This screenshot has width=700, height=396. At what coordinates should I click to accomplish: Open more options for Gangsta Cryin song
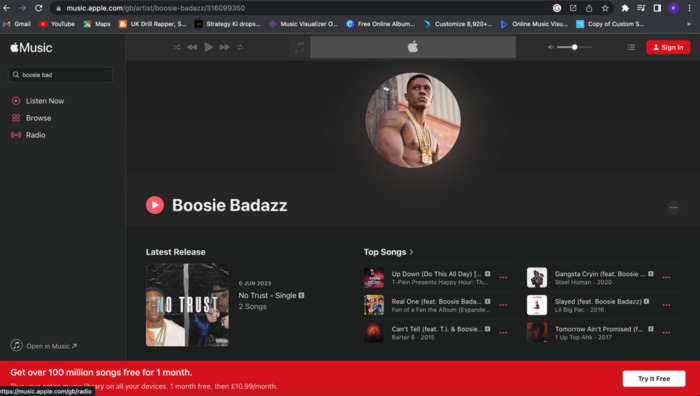pyautogui.click(x=667, y=278)
